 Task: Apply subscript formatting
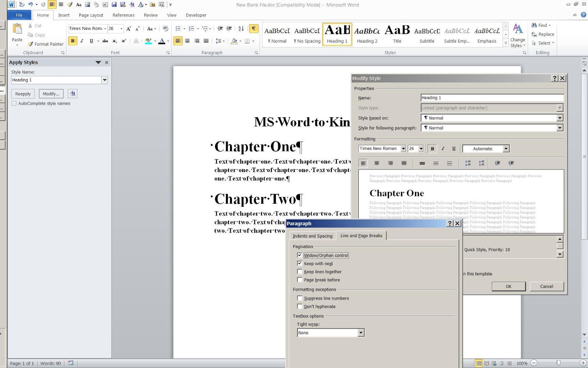click(x=115, y=41)
